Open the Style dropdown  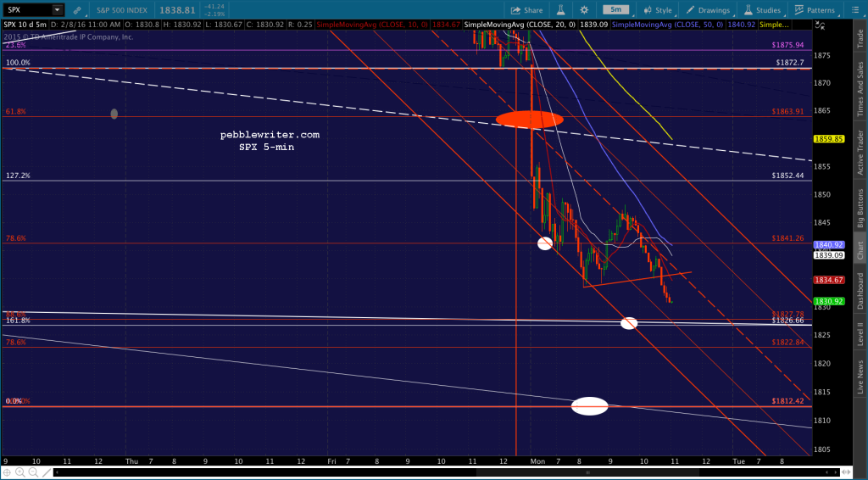tap(657, 10)
